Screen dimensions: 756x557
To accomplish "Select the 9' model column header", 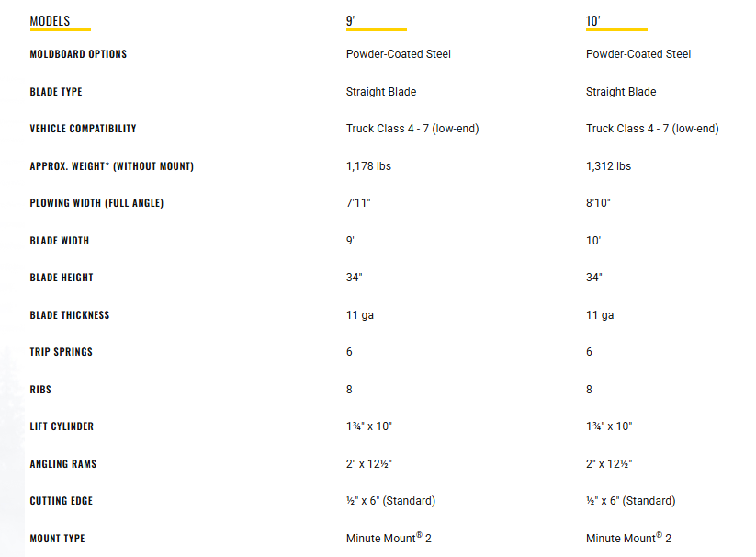I will click(351, 21).
